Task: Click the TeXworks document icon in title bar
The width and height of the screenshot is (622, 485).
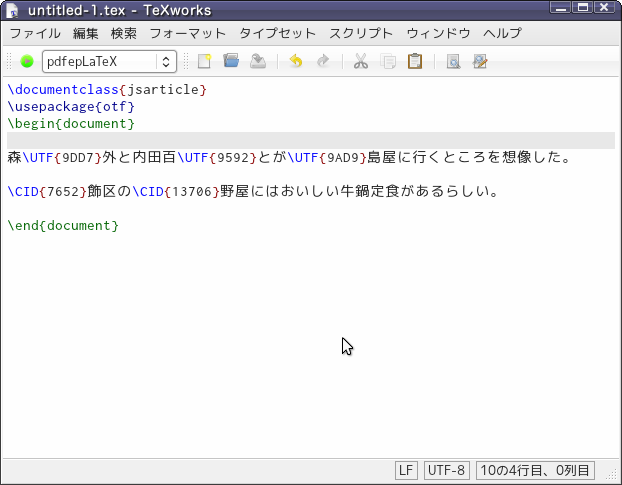Action: coord(12,10)
